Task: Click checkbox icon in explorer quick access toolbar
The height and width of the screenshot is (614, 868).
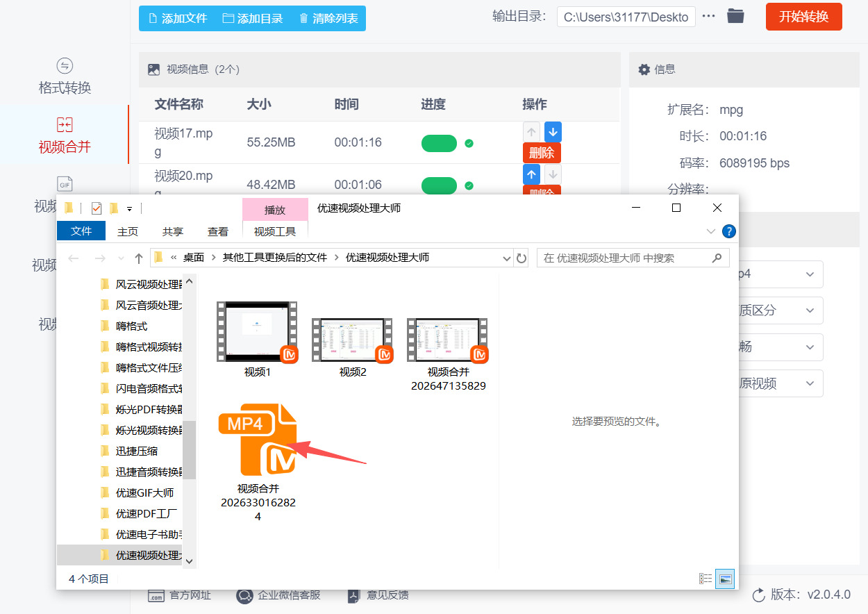Action: tap(96, 207)
